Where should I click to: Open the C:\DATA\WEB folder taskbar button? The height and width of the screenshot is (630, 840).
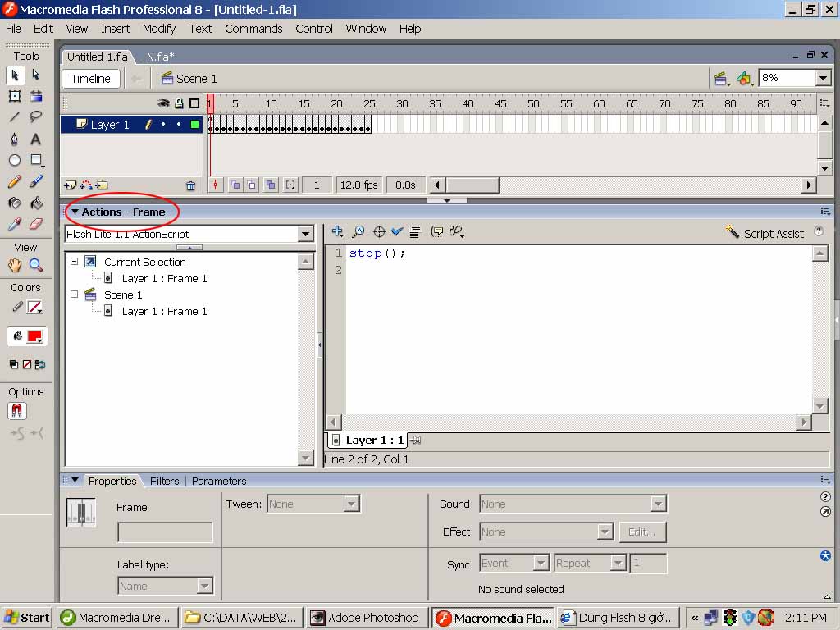(242, 618)
